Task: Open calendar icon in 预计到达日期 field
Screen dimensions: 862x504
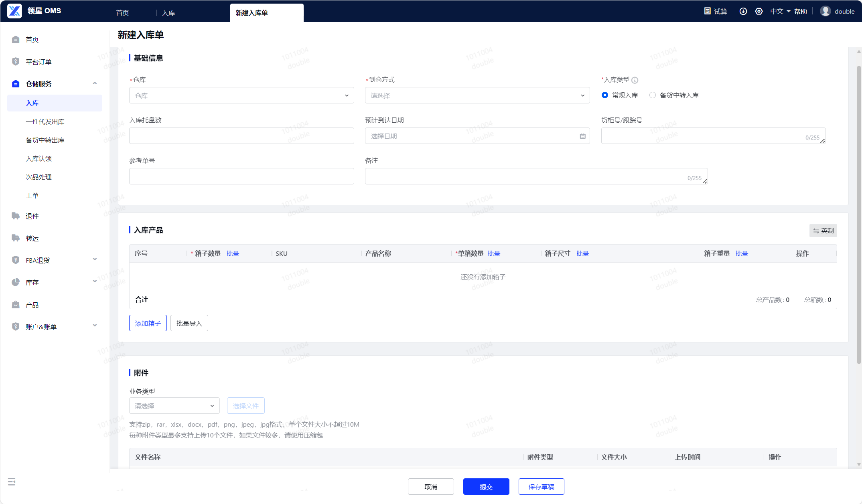Action: (583, 136)
